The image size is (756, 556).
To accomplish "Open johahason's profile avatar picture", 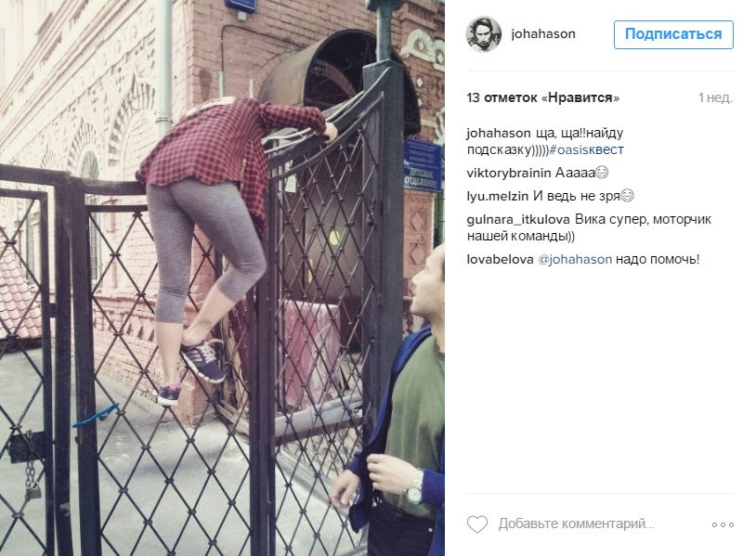I will pos(484,34).
